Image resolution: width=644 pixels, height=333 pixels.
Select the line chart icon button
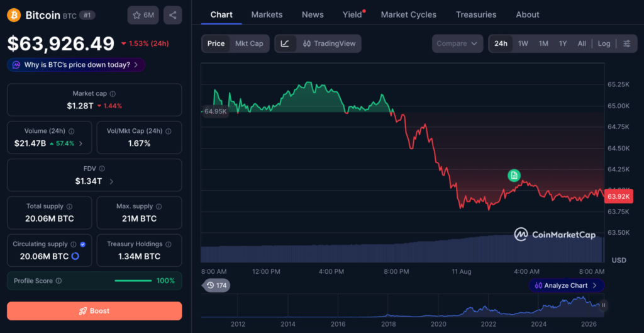pos(285,43)
